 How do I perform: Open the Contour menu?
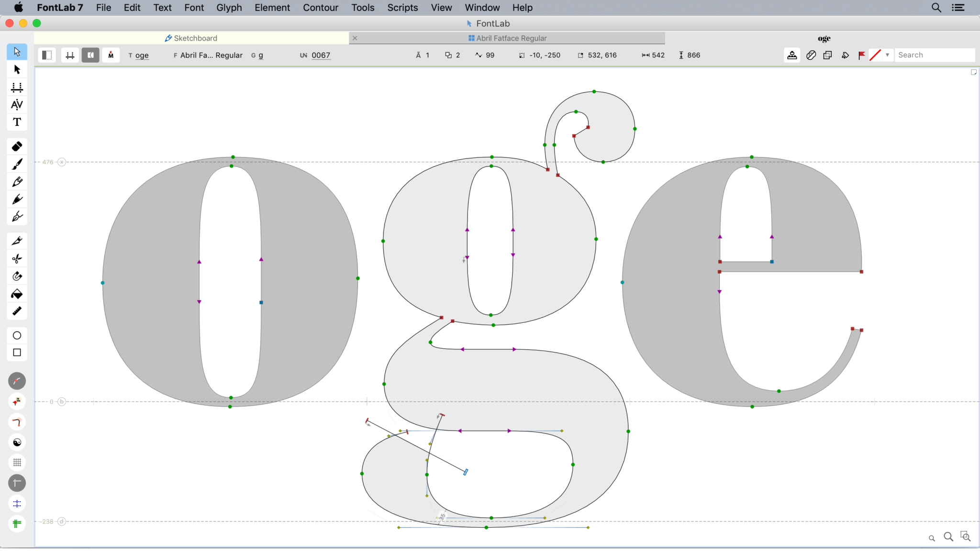(320, 7)
